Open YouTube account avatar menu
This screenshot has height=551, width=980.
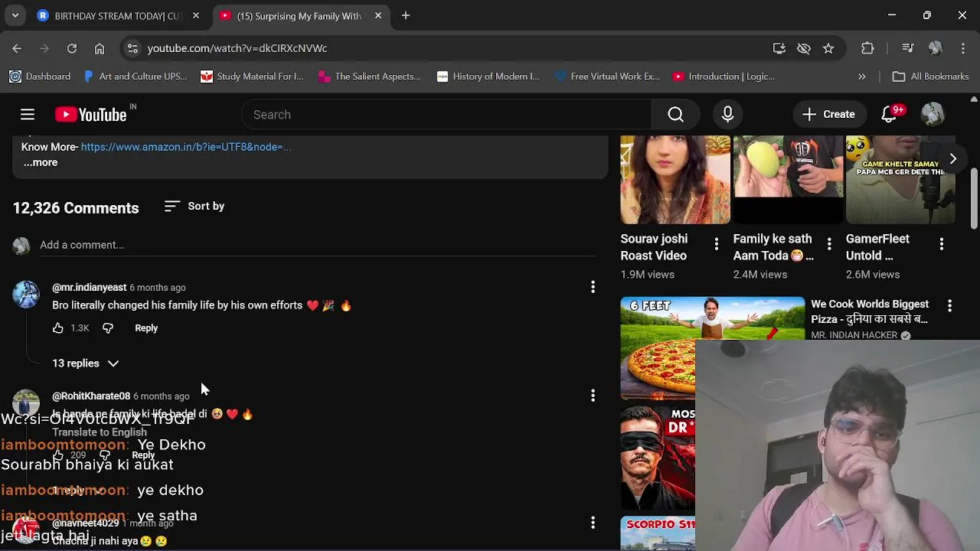coord(933,115)
